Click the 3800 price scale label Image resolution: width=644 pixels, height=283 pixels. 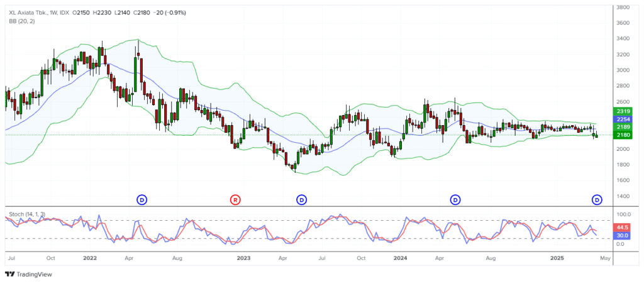click(623, 8)
